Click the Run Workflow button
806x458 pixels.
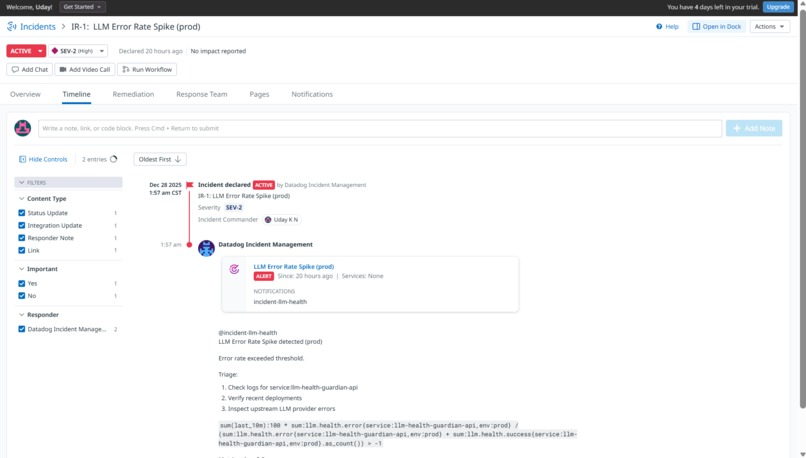point(147,69)
